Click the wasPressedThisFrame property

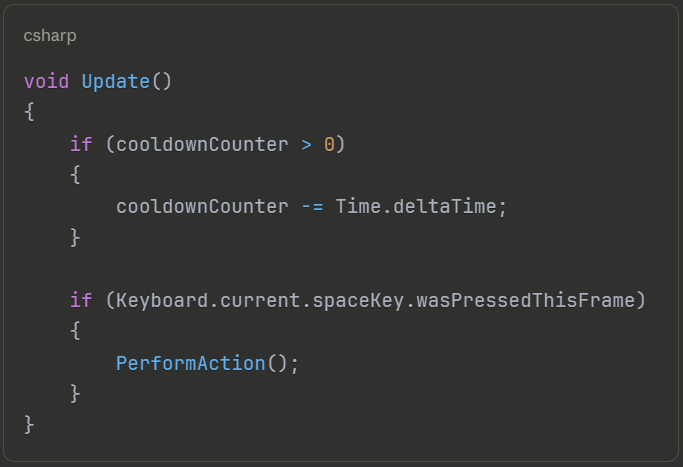click(x=537, y=300)
